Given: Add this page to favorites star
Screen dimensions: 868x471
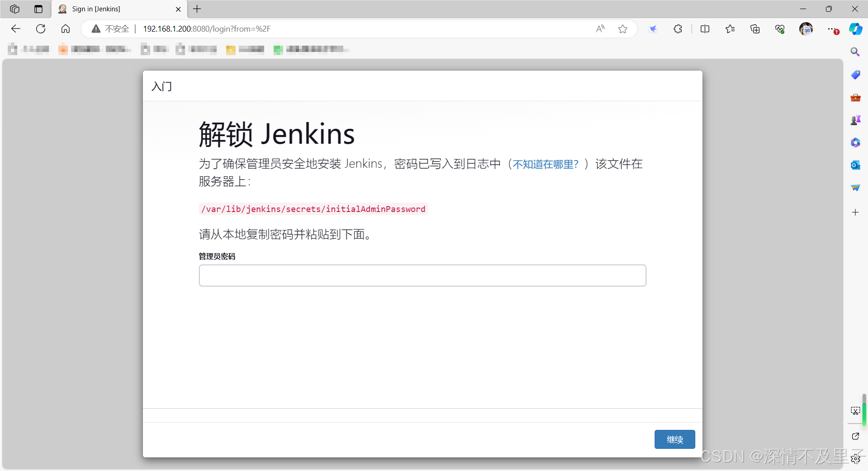Looking at the screenshot, I should [623, 29].
